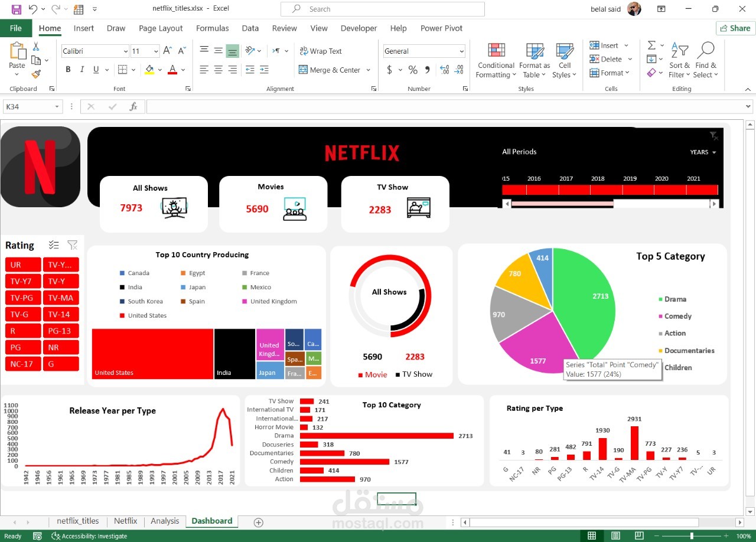Viewport: 756px width, 542px height.
Task: Toggle Wrap Text
Action: point(321,51)
